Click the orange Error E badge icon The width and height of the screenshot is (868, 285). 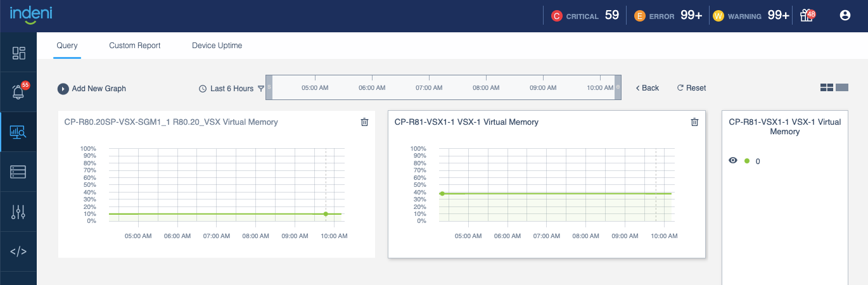coord(640,16)
